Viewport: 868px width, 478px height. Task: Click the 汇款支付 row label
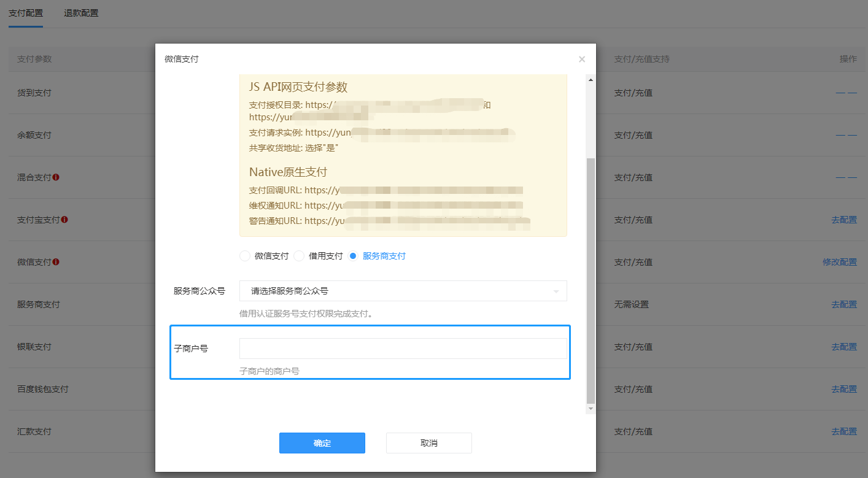(34, 431)
